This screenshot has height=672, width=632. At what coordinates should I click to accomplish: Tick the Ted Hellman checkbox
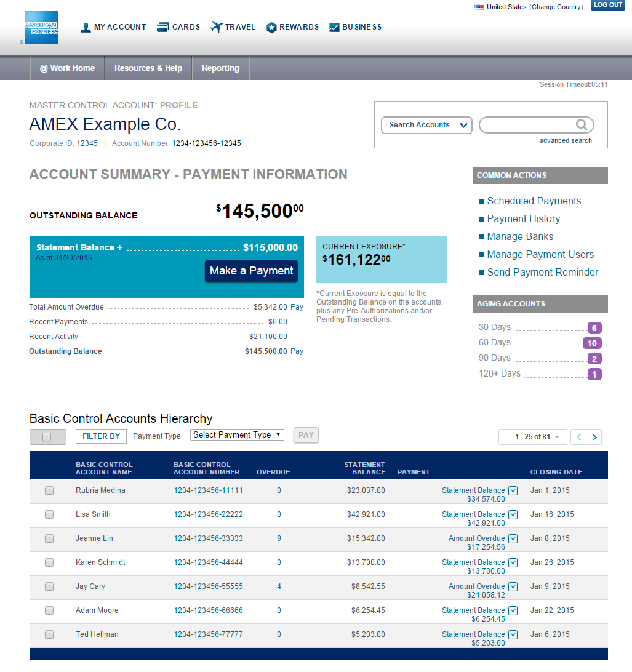[49, 634]
